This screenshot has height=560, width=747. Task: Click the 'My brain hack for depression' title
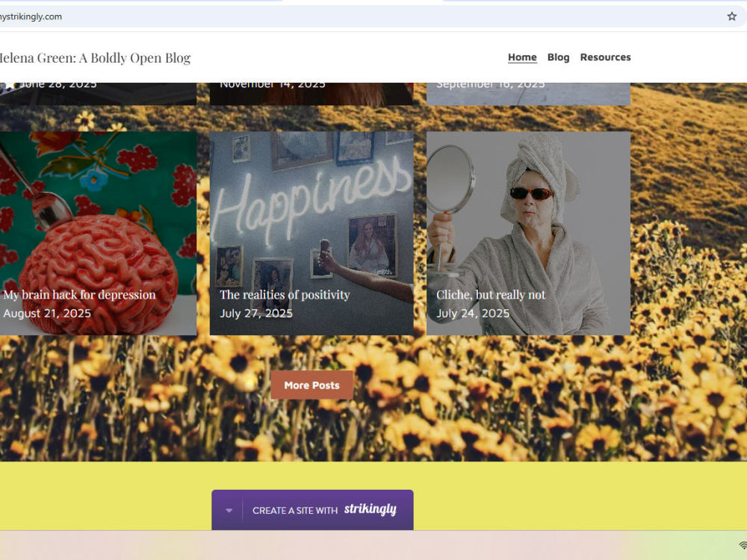[80, 295]
